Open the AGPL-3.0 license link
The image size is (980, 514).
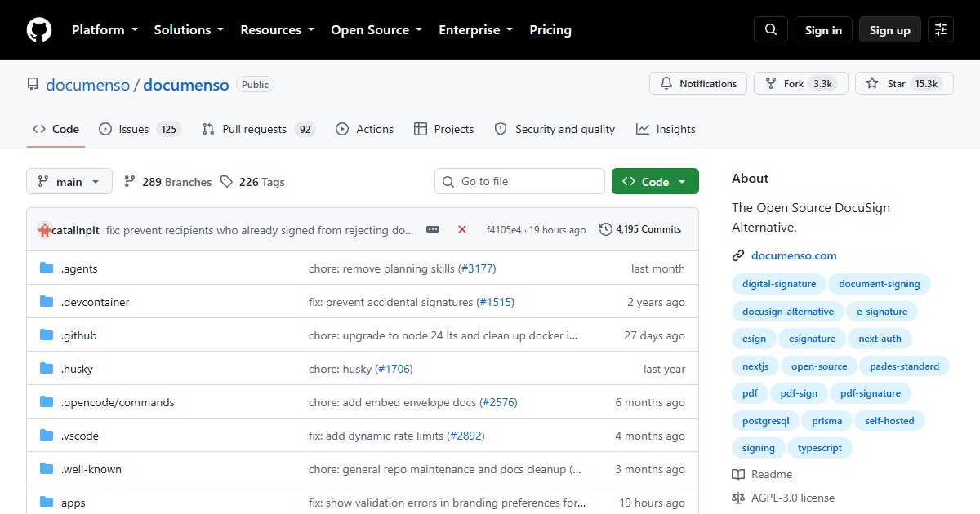793,498
